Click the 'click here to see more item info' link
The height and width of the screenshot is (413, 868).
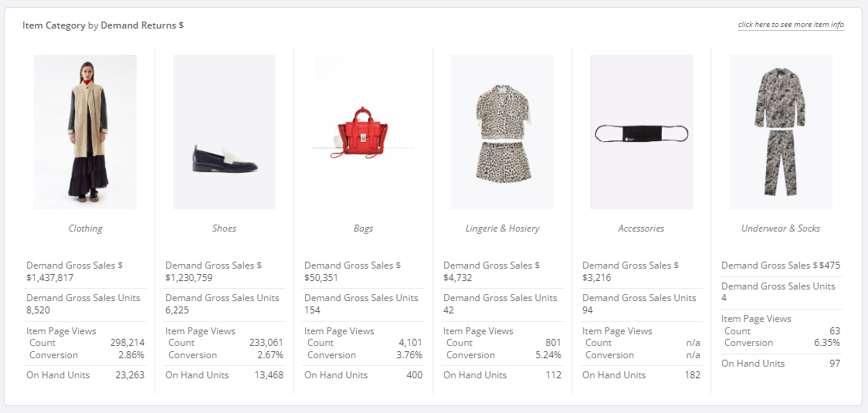pyautogui.click(x=791, y=25)
